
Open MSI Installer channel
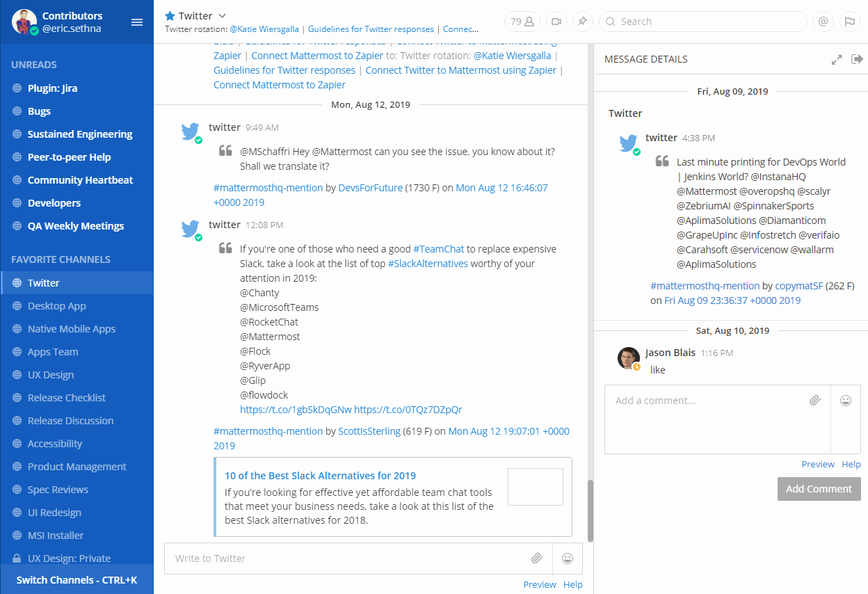[x=77, y=536]
